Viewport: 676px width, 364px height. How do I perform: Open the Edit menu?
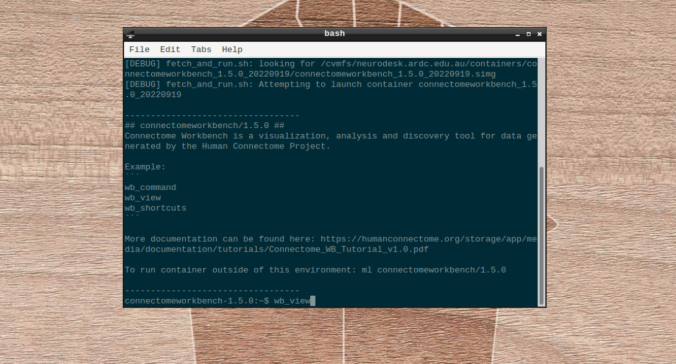(x=170, y=50)
